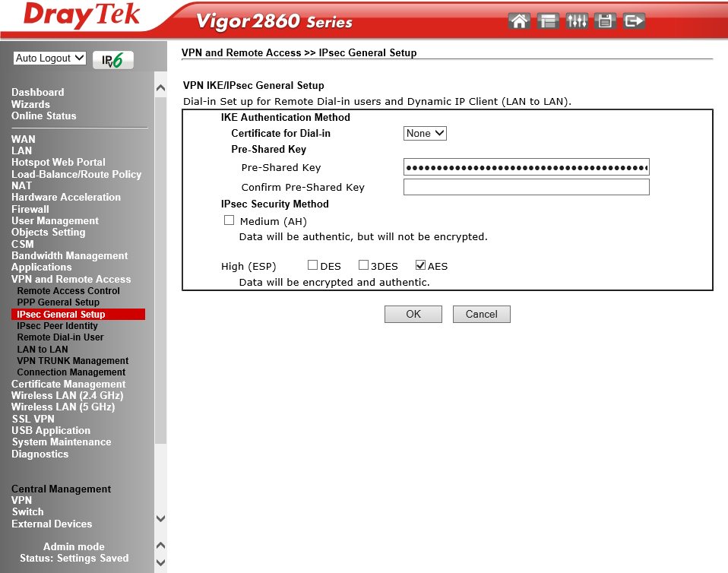Image resolution: width=728 pixels, height=573 pixels.
Task: Go to PPP General Setup page
Action: point(58,302)
